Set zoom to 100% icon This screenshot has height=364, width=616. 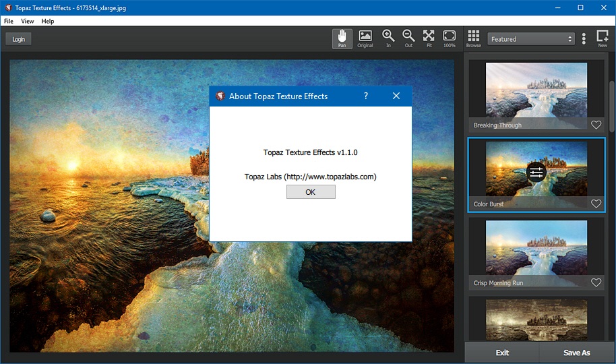coord(449,39)
